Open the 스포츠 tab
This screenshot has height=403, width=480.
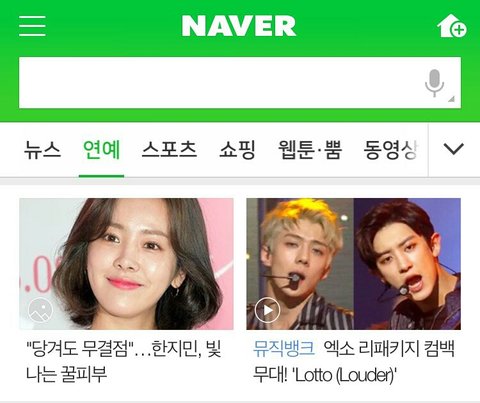[x=169, y=150]
